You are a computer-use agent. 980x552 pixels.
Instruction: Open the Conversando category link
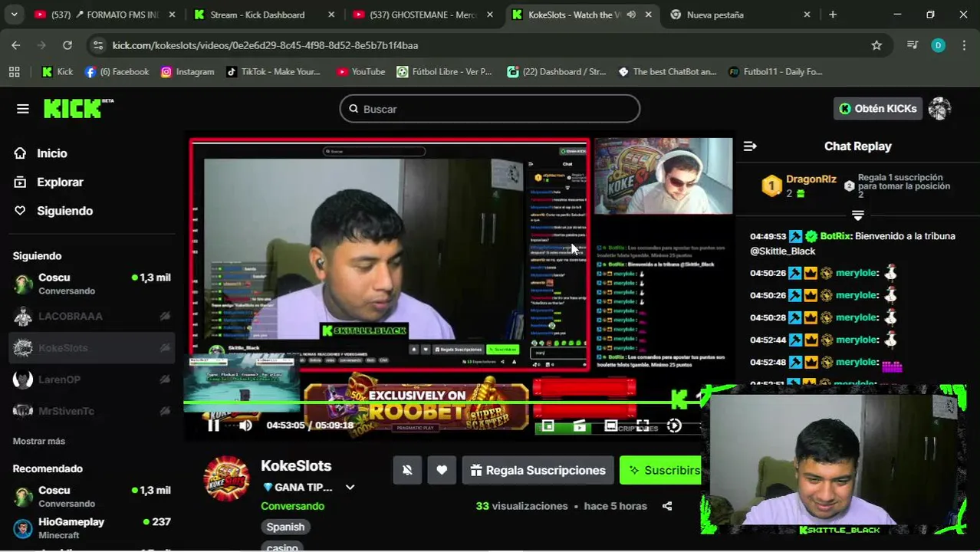[292, 506]
